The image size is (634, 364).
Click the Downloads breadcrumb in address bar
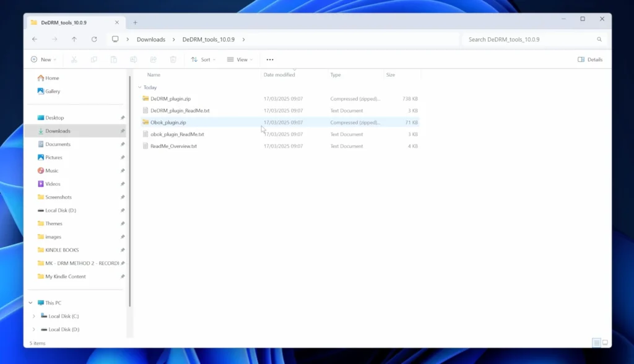tap(151, 39)
